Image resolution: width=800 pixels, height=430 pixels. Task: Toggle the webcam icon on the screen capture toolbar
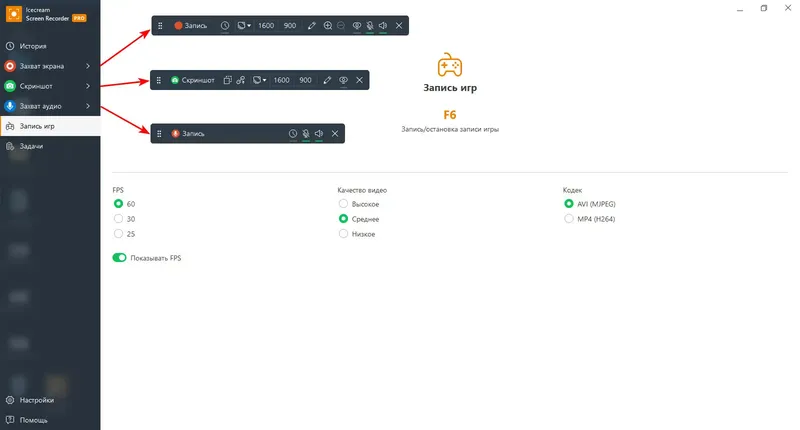coord(357,26)
